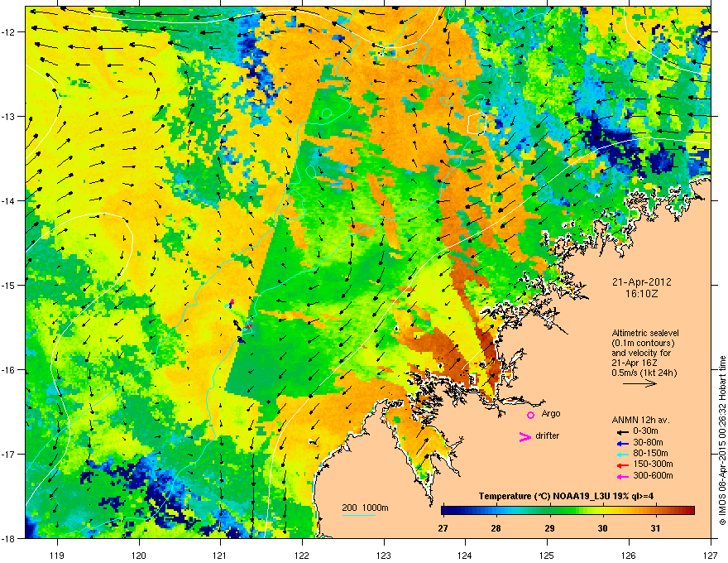Click the '300-600m' depth label
Image resolution: width=728 pixels, height=563 pixels.
(653, 475)
